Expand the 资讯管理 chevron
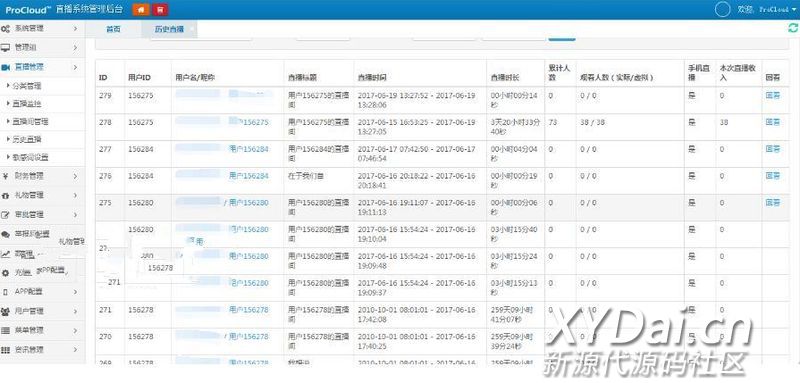 (75, 350)
